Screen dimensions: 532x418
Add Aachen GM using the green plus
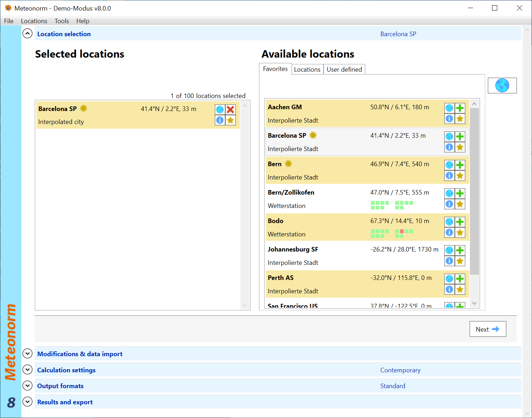[460, 108]
